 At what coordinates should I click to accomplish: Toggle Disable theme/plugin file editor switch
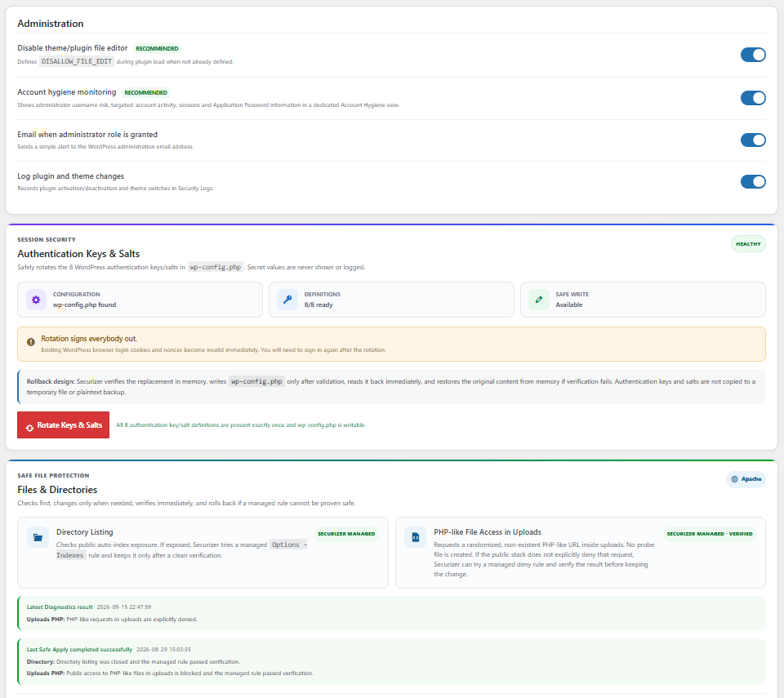(x=753, y=55)
